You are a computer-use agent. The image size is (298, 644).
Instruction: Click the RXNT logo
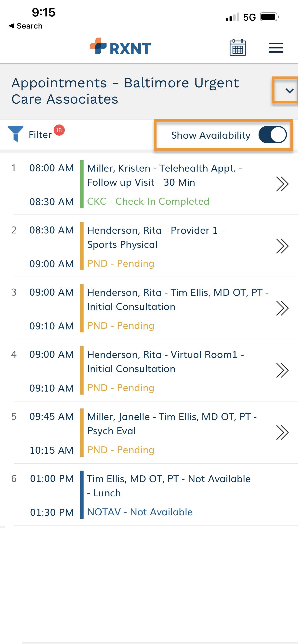tap(120, 47)
